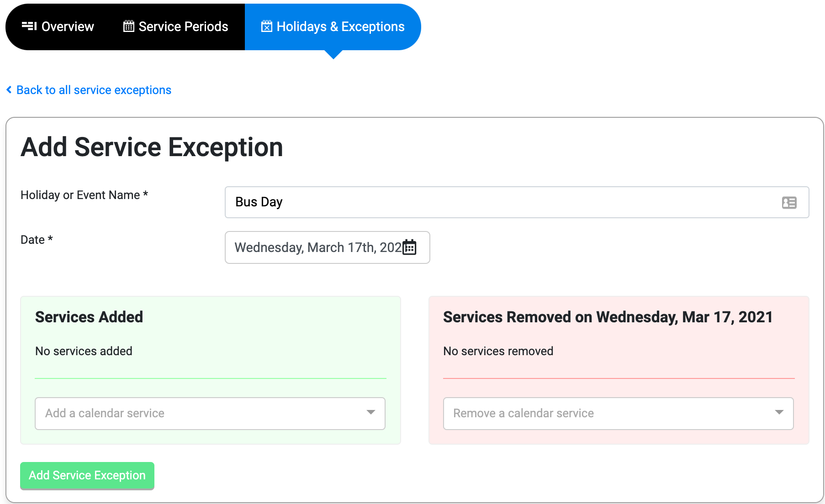Open the Add a calendar service dropdown

210,413
